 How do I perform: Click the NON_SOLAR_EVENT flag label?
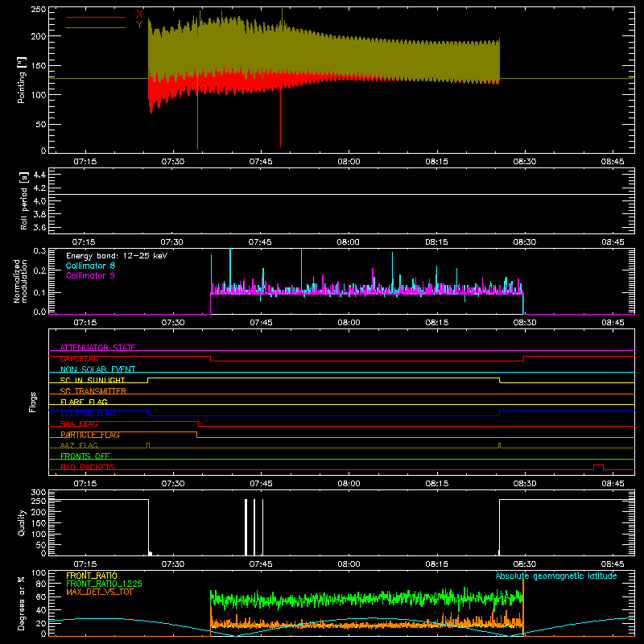coord(97,369)
